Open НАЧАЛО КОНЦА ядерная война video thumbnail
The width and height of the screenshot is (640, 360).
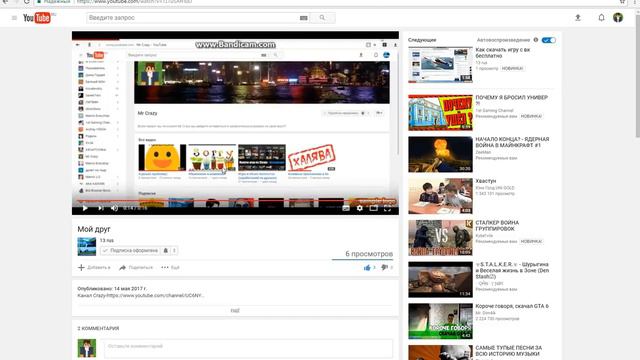(440, 154)
